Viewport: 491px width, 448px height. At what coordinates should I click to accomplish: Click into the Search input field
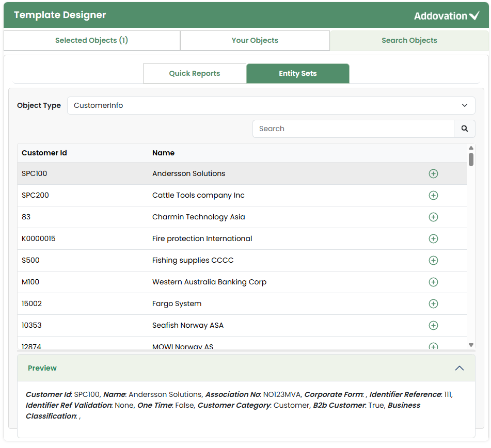coord(353,129)
